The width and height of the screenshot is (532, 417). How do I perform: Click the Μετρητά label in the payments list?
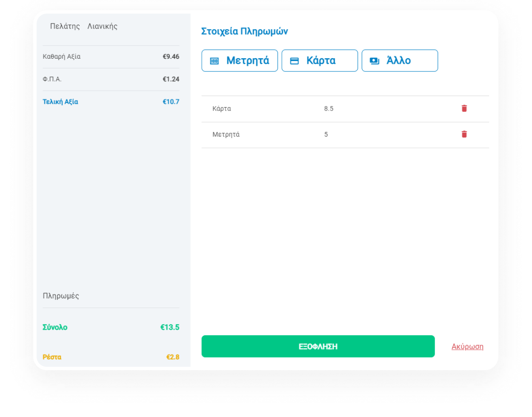click(x=226, y=134)
